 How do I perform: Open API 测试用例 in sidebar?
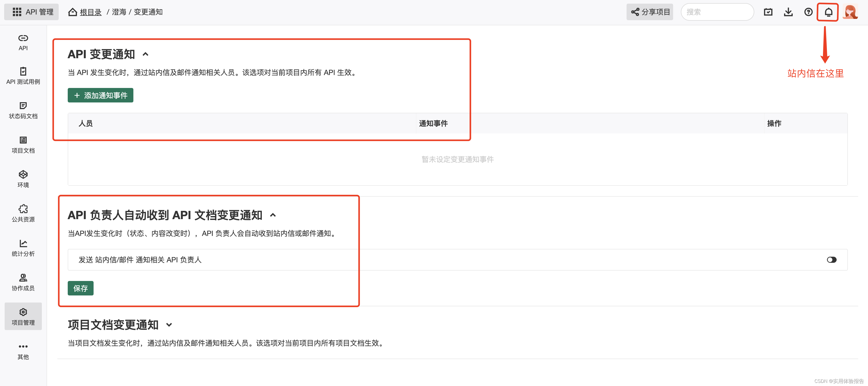coord(23,76)
